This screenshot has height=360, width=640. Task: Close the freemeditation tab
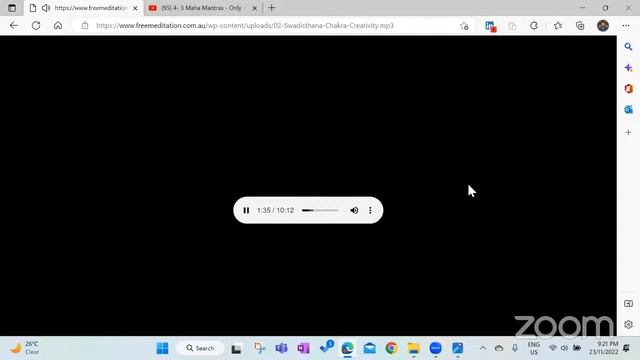click(x=135, y=8)
